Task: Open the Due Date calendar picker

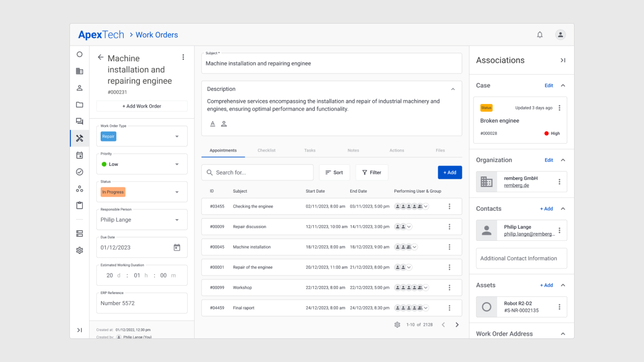Action: click(177, 247)
